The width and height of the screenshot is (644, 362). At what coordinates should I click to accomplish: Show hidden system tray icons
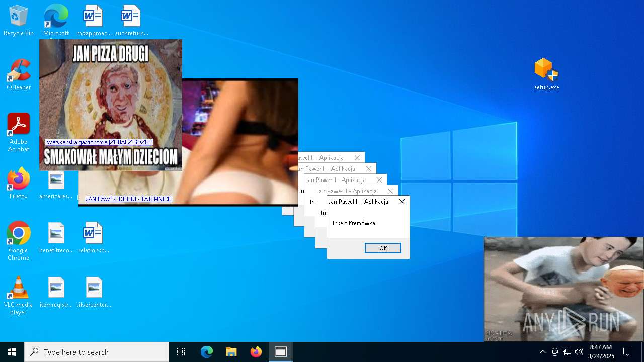tap(542, 352)
